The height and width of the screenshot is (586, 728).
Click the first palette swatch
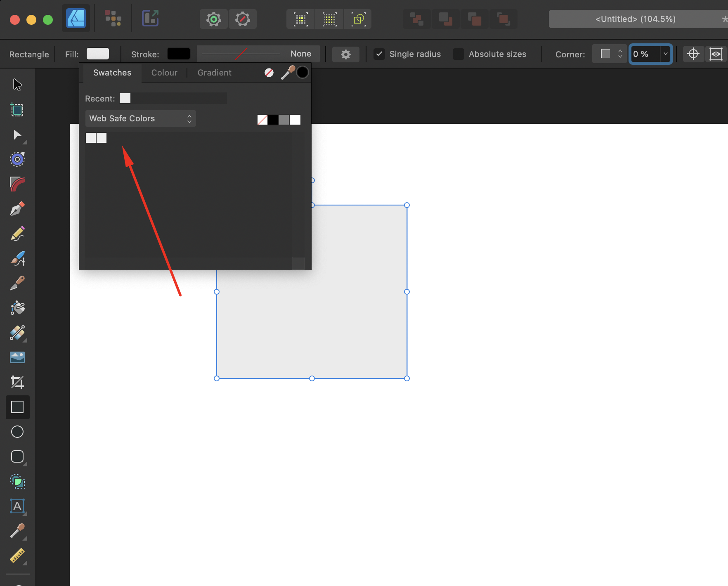click(x=91, y=138)
